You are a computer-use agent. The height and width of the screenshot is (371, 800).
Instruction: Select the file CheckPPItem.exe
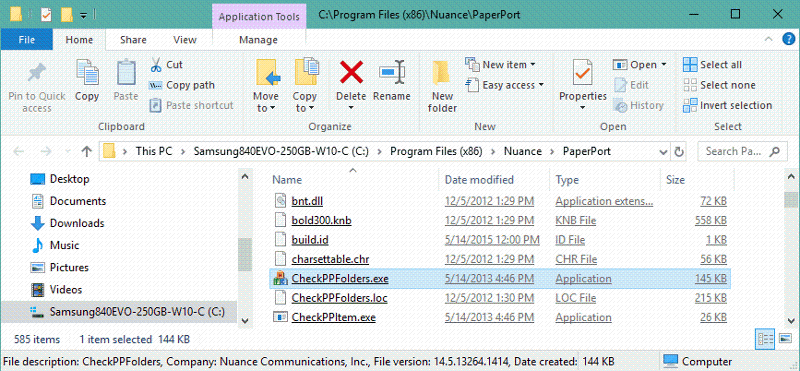click(x=334, y=317)
